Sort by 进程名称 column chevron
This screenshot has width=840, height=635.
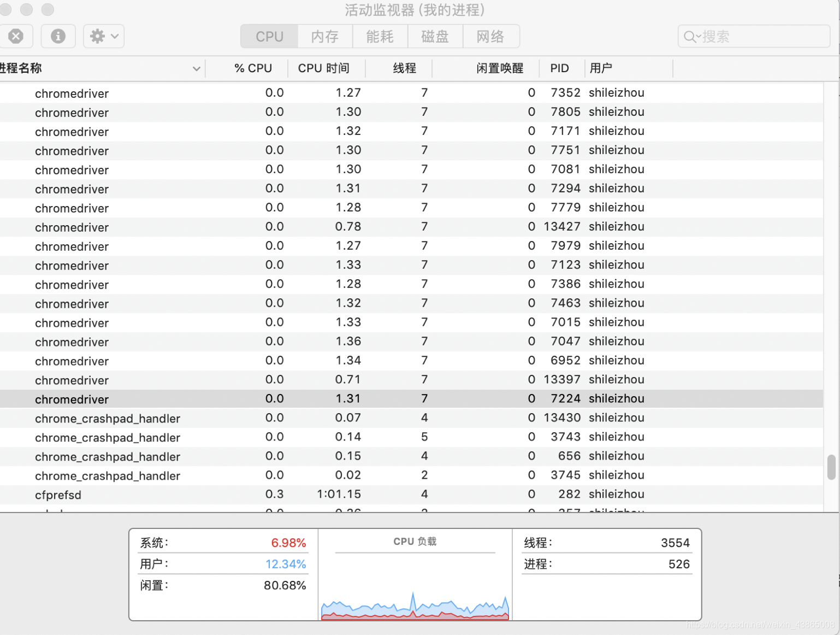pyautogui.click(x=197, y=69)
